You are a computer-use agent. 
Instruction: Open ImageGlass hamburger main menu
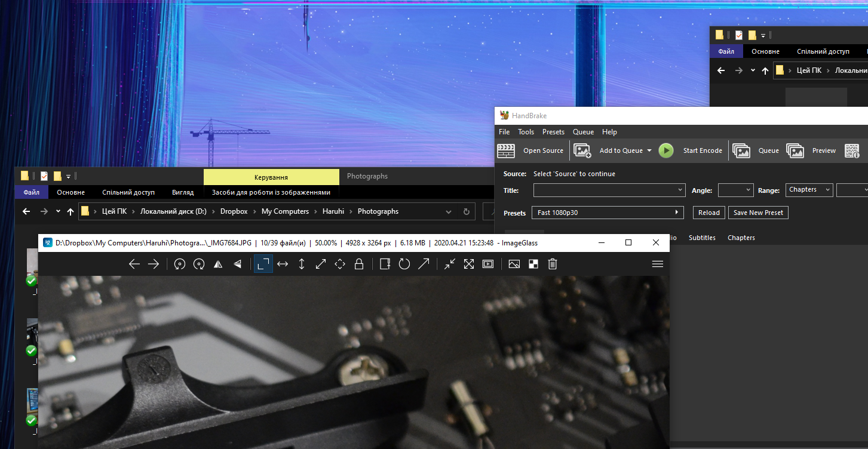658,264
